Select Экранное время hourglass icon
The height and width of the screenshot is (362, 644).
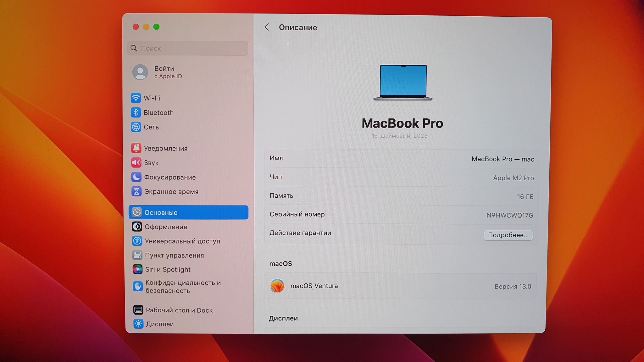(x=136, y=191)
